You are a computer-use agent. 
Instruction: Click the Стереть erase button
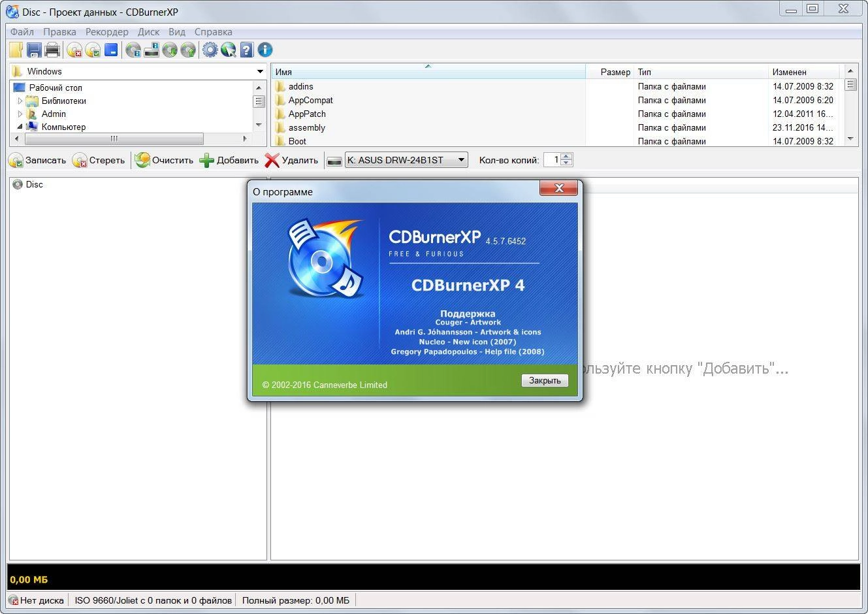[x=99, y=160]
